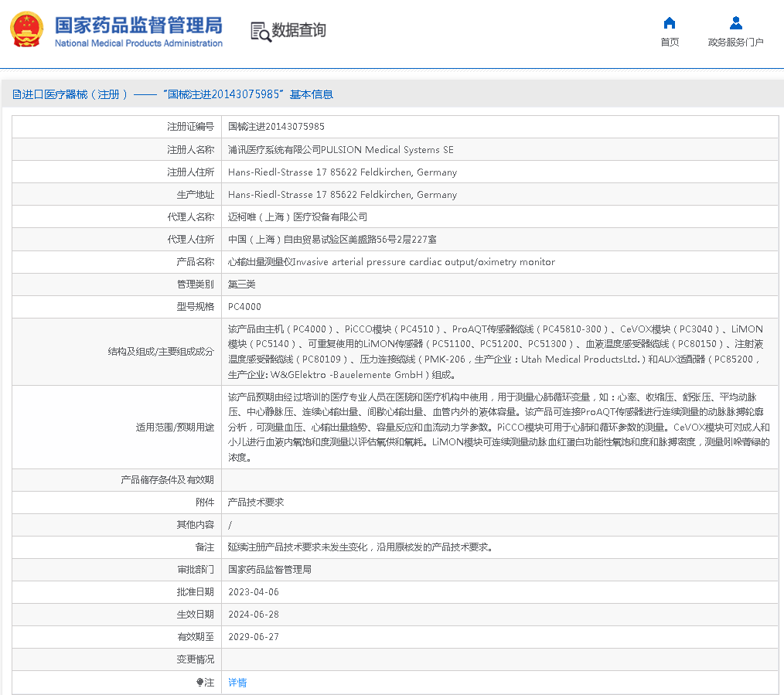This screenshot has width=784, height=695.
Task: Click the bullet icon beside 注 label
Action: [x=199, y=683]
